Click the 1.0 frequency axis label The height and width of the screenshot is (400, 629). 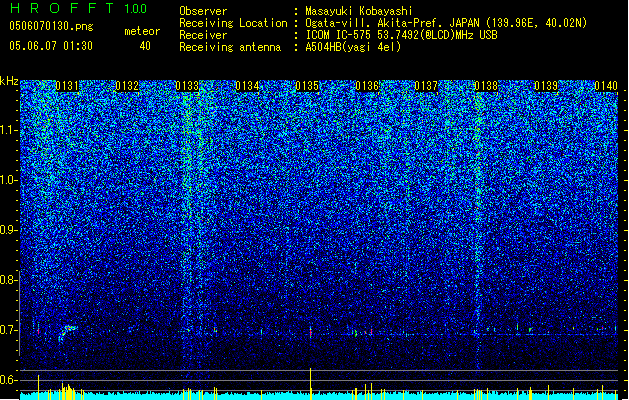coord(9,180)
